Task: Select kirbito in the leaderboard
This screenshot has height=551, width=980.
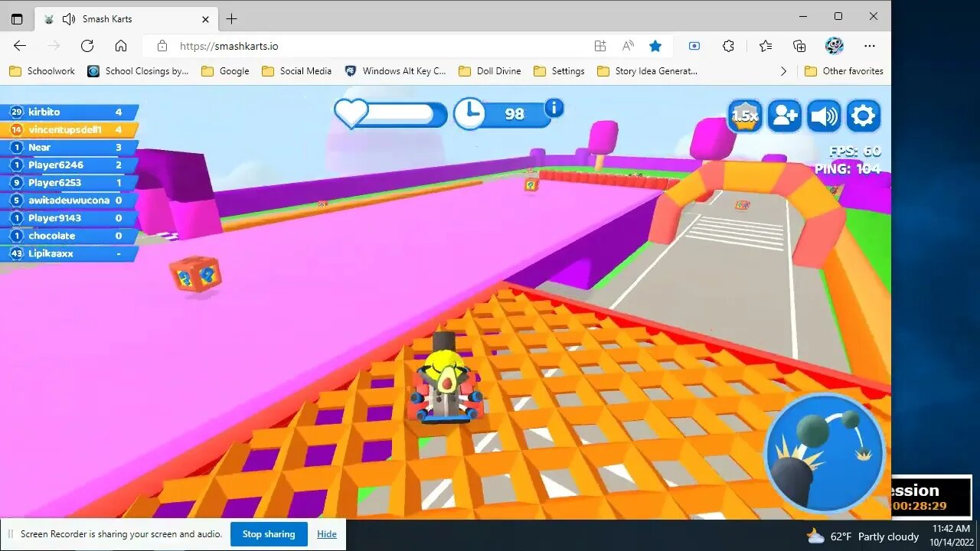Action: coord(70,112)
